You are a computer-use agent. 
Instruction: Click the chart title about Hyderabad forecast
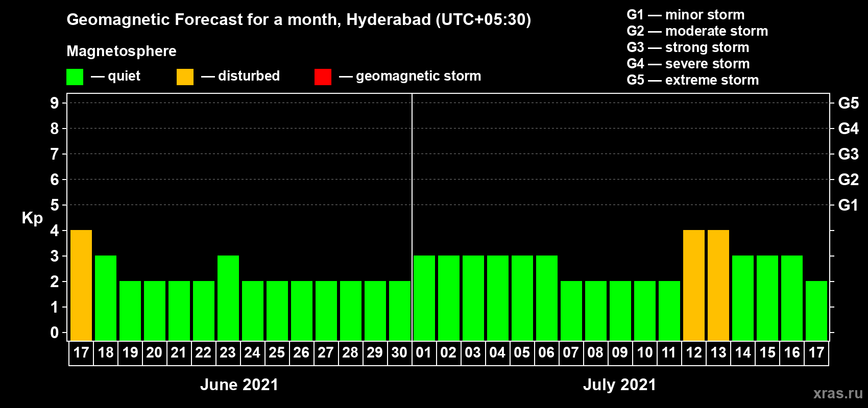(x=299, y=19)
